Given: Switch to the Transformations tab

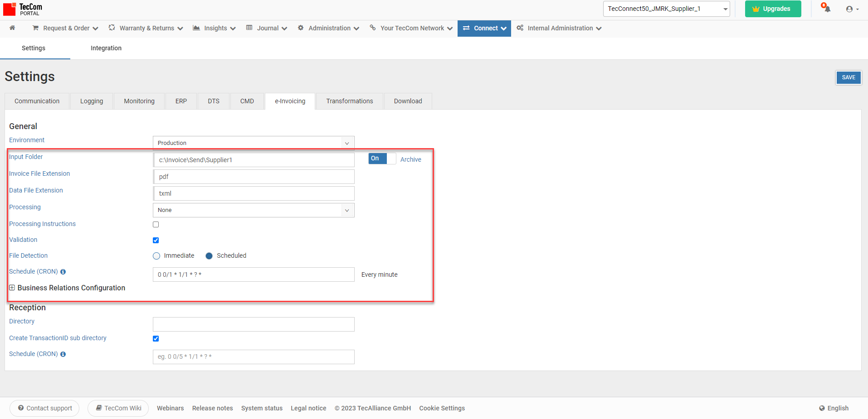Looking at the screenshot, I should tap(349, 101).
